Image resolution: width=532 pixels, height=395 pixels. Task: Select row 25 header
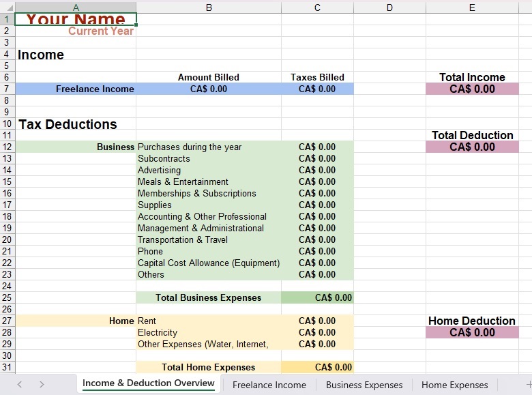click(7, 297)
